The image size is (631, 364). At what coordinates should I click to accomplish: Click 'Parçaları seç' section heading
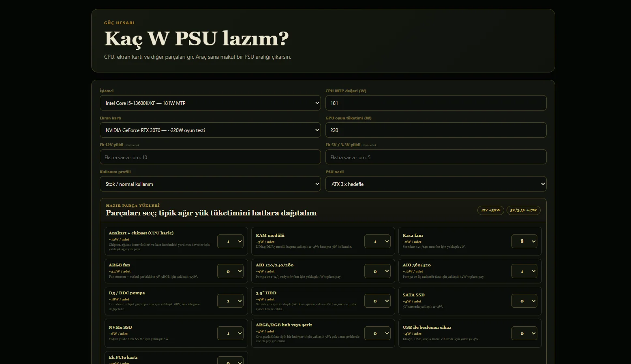coord(211,213)
